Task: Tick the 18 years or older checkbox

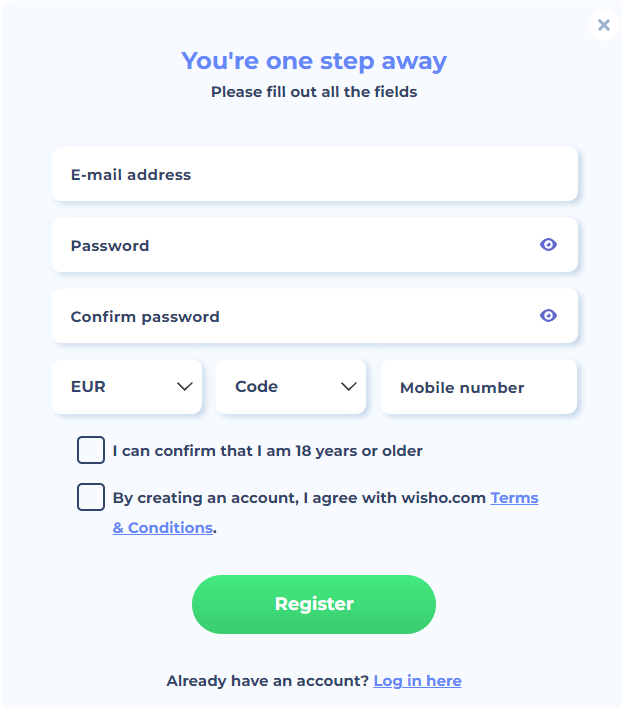Action: [x=91, y=450]
